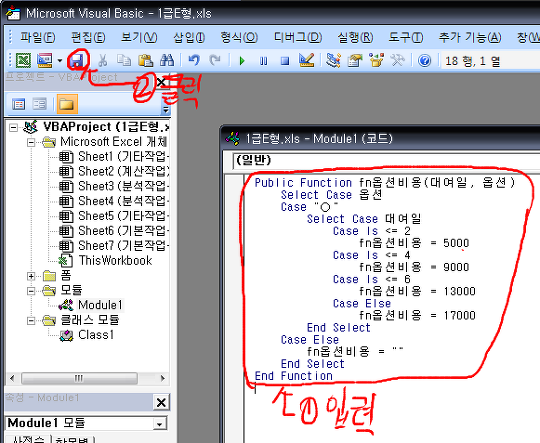Collapse the 클래스 모듈 folder
Screen dimensions: 540x443
click(x=31, y=321)
